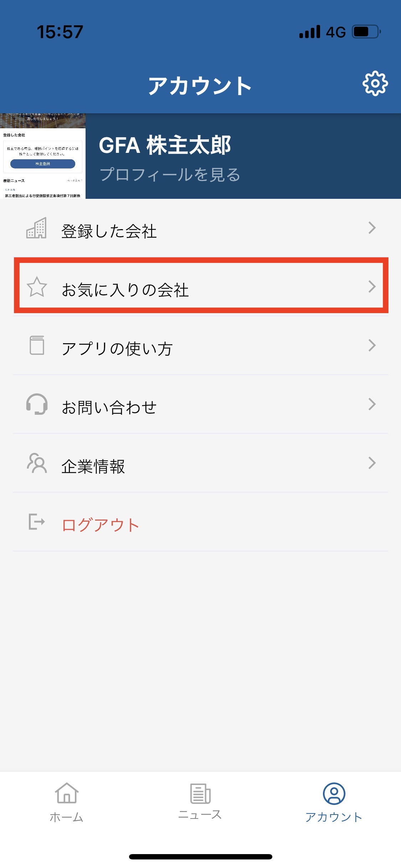Expand 登録した会社 with its chevron
The width and height of the screenshot is (401, 868).
point(372,228)
